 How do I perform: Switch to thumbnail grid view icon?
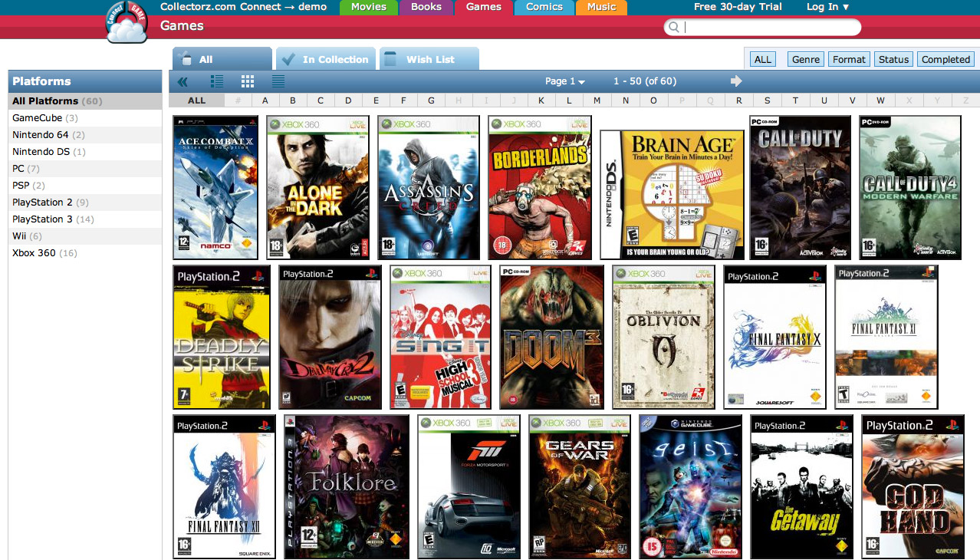pyautogui.click(x=248, y=81)
